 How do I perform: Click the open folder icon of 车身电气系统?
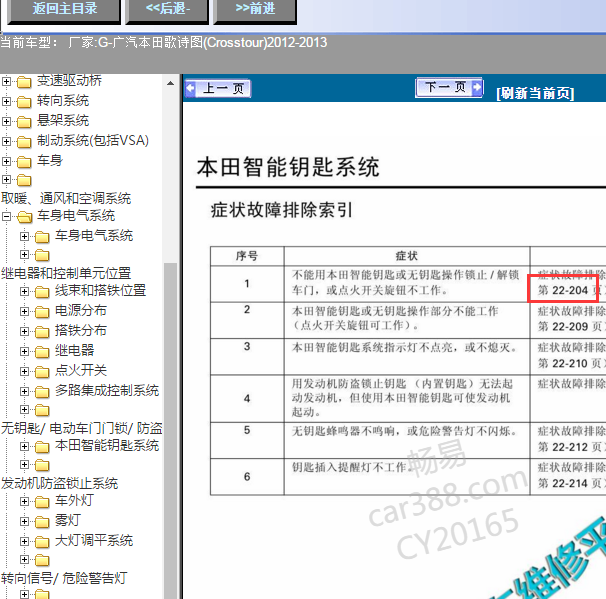tap(24, 217)
